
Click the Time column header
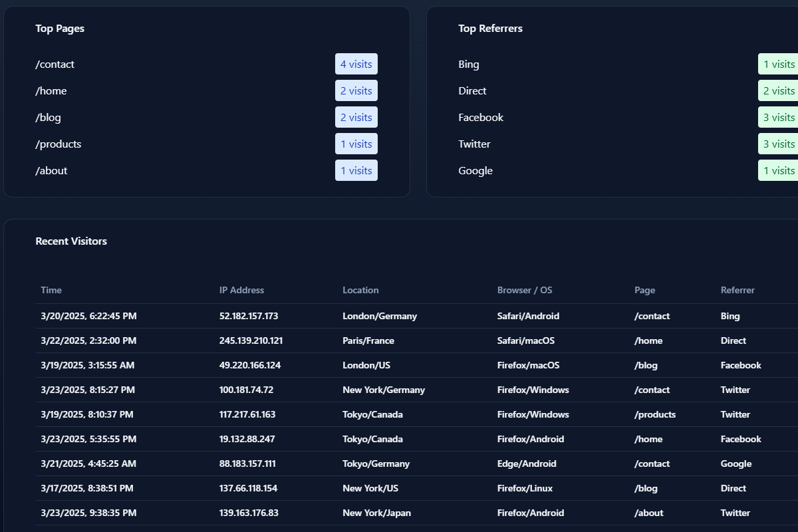[51, 290]
